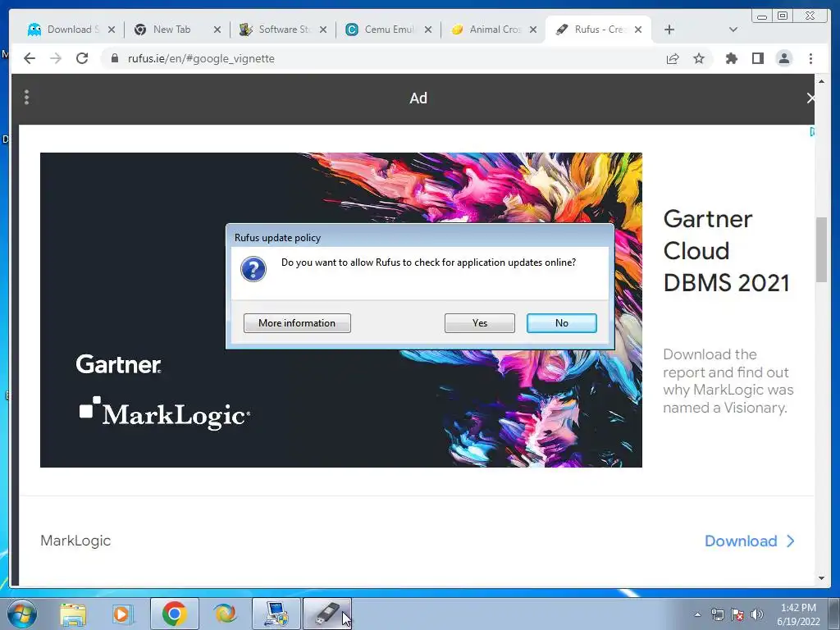Close the Rufus tab
Screen dimensions: 840x630
[x=638, y=30]
